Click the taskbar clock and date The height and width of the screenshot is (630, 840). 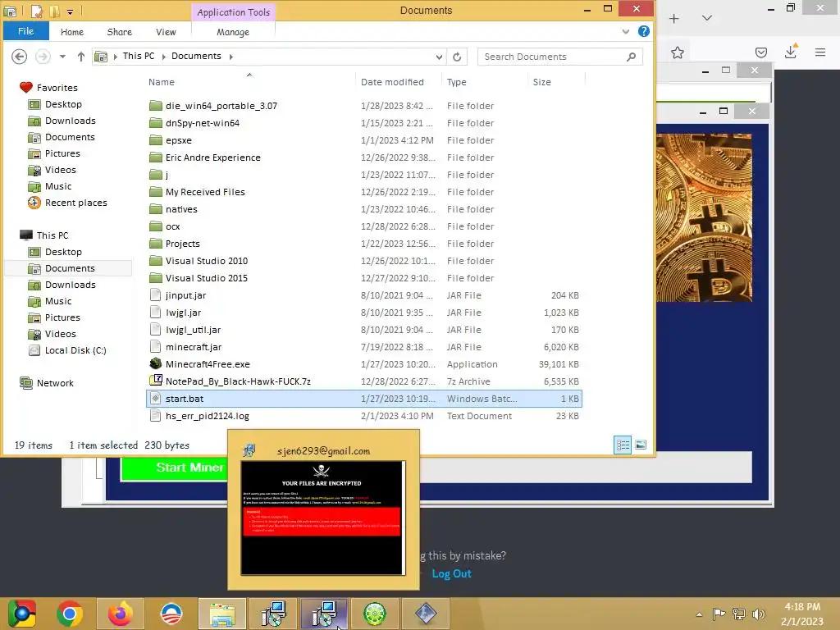802,614
